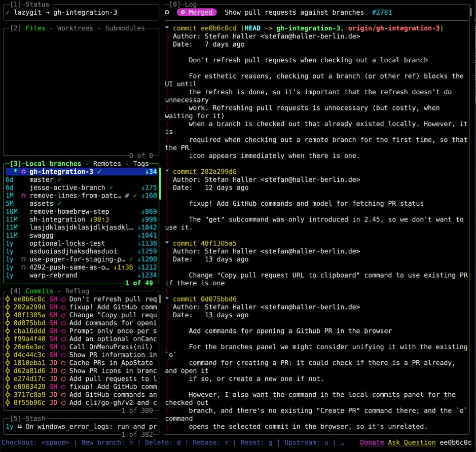Switch to the Files tab

tap(35, 28)
